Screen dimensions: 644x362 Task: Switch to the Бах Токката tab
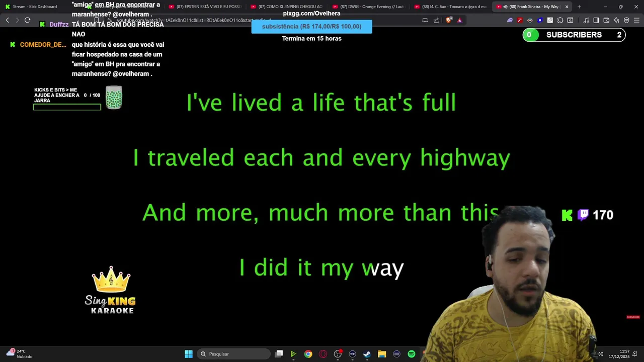pyautogui.click(x=451, y=7)
